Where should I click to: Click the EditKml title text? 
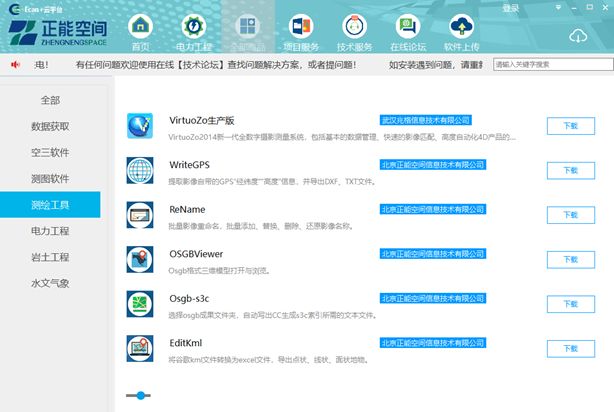(186, 343)
